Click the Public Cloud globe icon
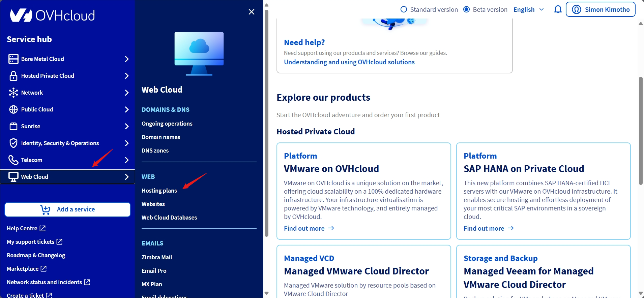 pyautogui.click(x=13, y=109)
